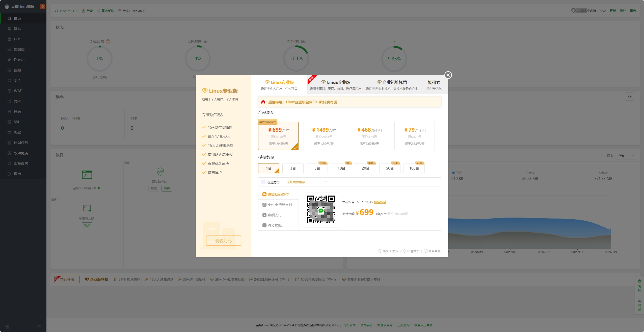Select the ¥1499 three-year plan
The width and height of the screenshot is (644, 332).
pyautogui.click(x=324, y=136)
